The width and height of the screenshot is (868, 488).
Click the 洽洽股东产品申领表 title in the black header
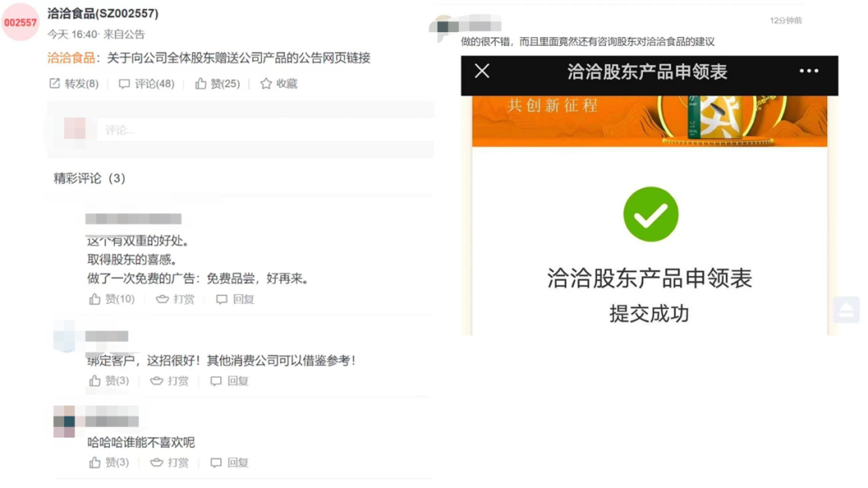(x=647, y=72)
